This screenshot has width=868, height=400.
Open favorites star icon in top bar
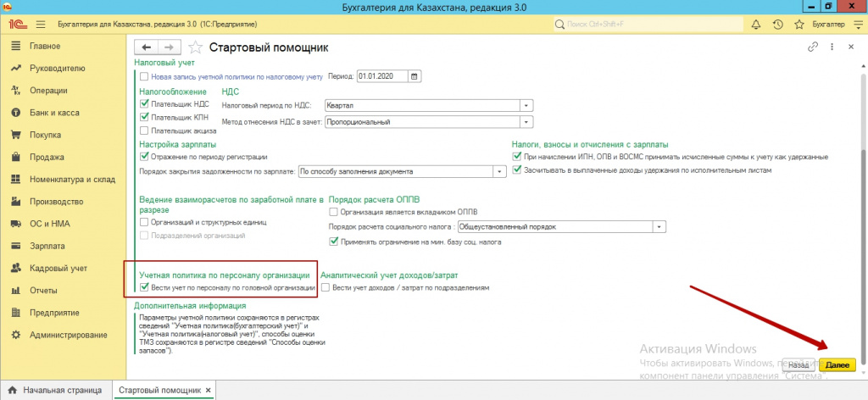click(798, 25)
